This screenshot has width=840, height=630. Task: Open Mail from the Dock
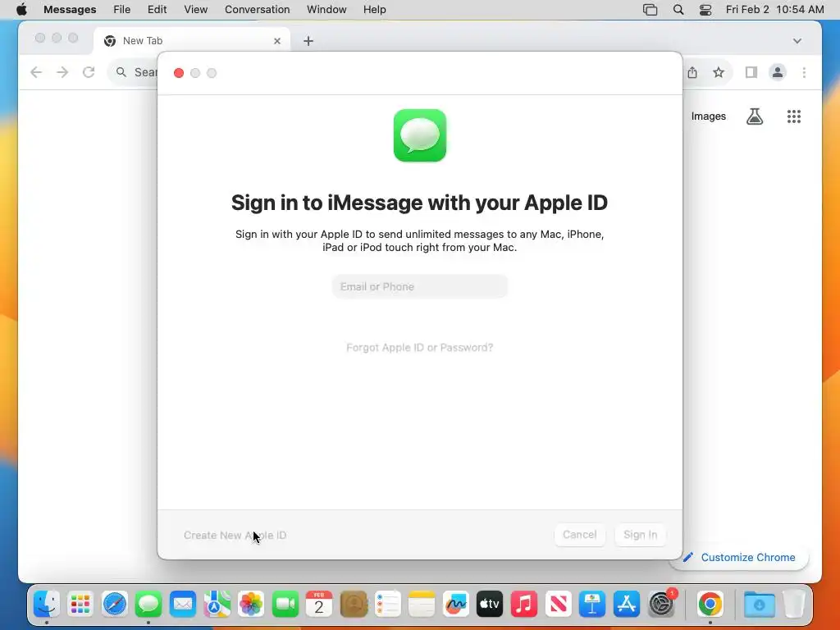tap(183, 604)
